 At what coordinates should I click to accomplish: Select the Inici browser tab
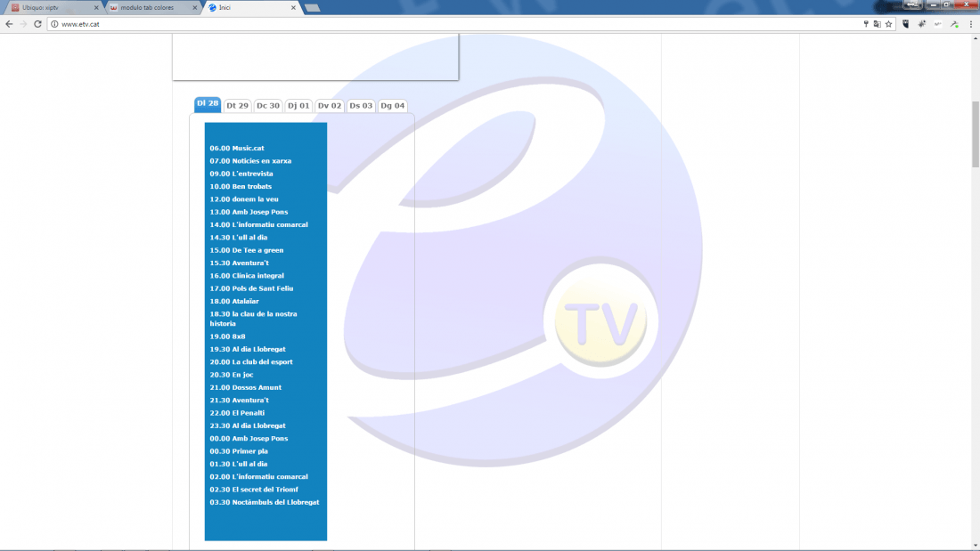click(x=250, y=7)
